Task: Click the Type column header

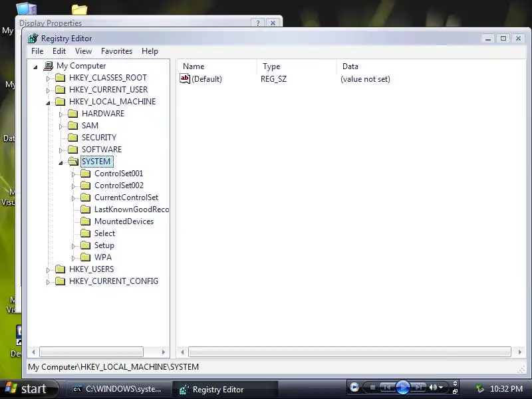Action: [297, 66]
